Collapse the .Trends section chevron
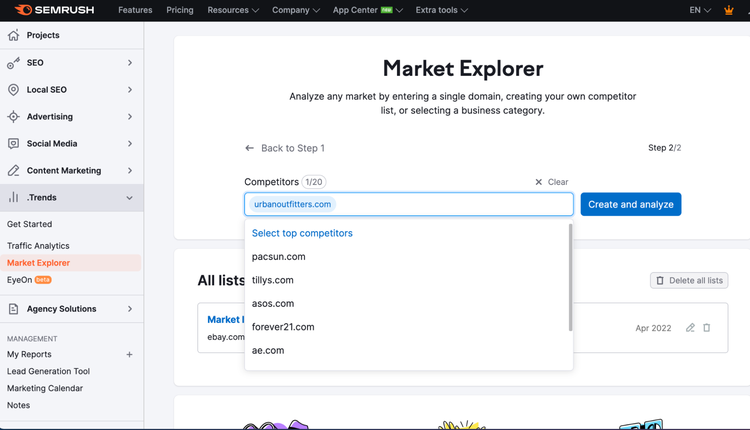 click(x=129, y=198)
